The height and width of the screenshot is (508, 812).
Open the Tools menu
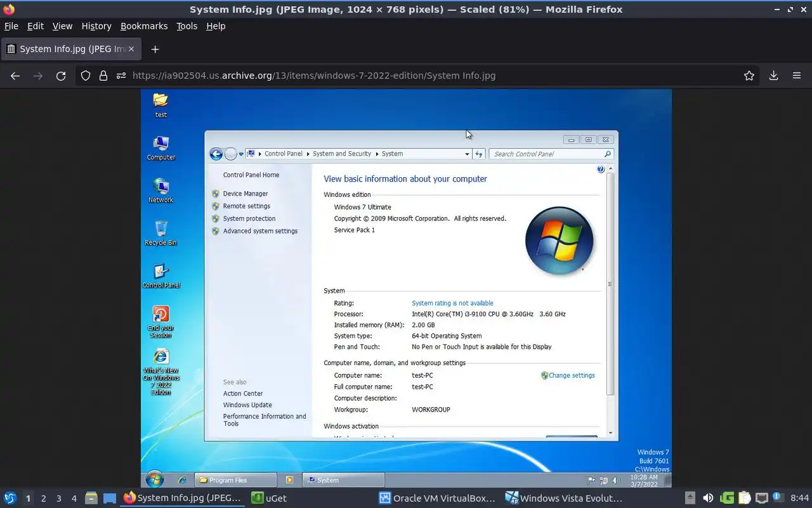187,26
